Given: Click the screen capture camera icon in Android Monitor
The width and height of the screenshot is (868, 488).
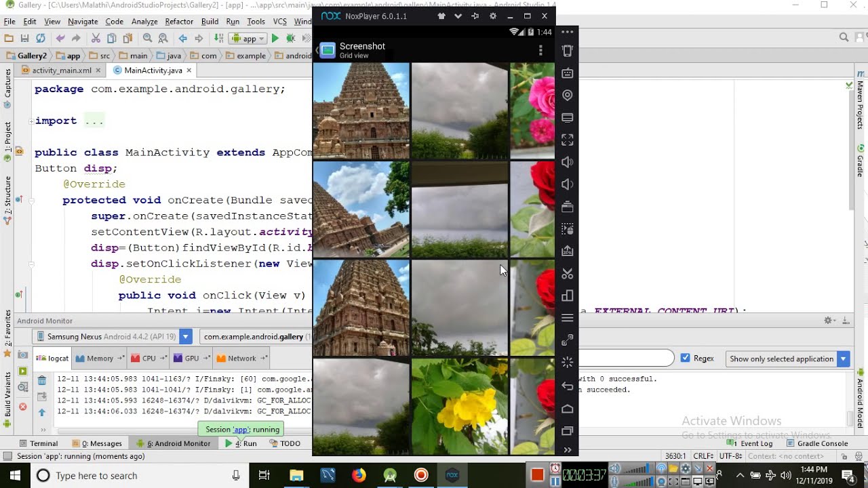Looking at the screenshot, I should [23, 355].
